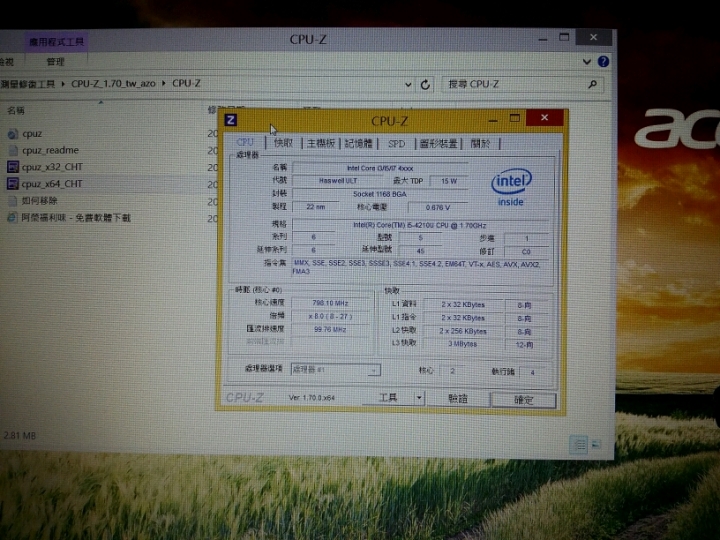Image resolution: width=720 pixels, height=540 pixels.
Task: Click the CPU-Z Z logo icon
Action: (x=231, y=120)
